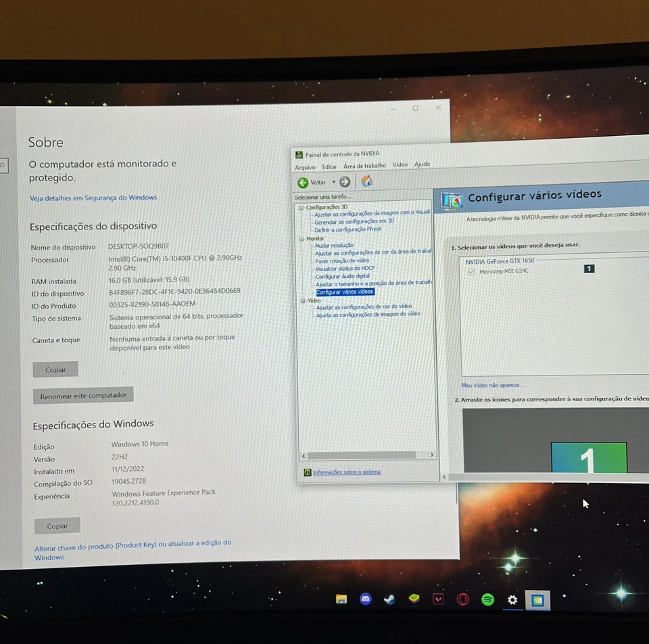649x644 pixels.
Task: Click the 22H2 version value
Action: point(120,457)
